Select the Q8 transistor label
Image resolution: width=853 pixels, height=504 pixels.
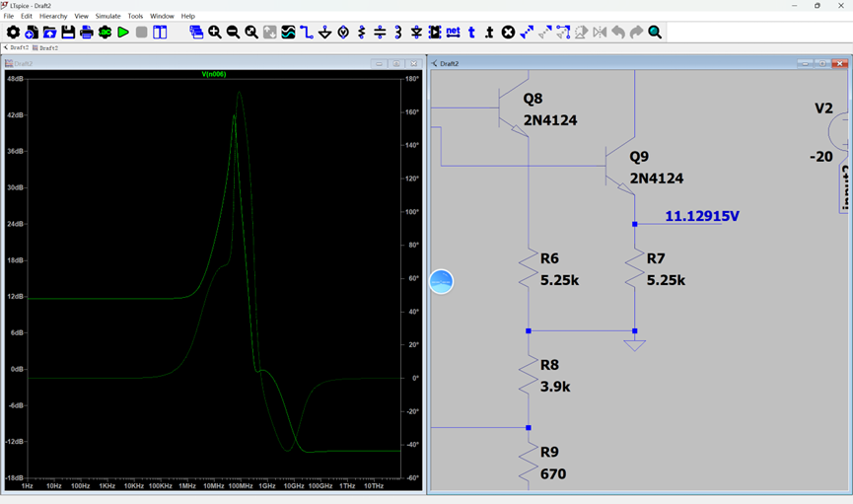[x=533, y=99]
